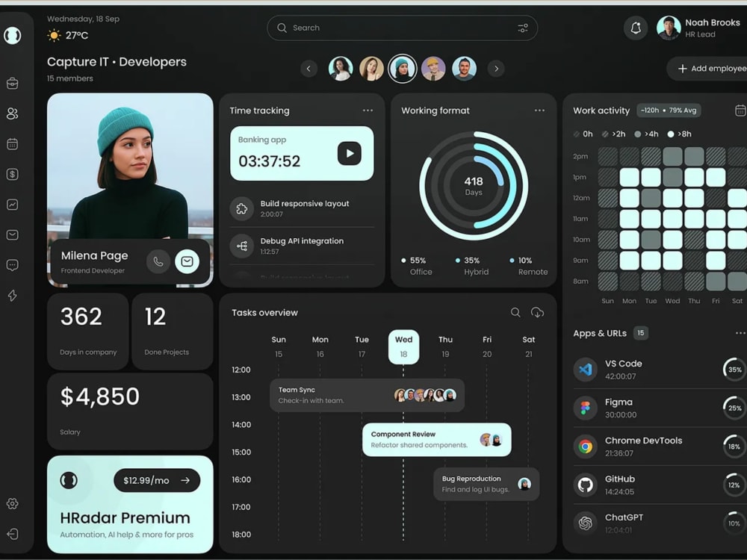Click the 418 Days donut chart

click(474, 186)
